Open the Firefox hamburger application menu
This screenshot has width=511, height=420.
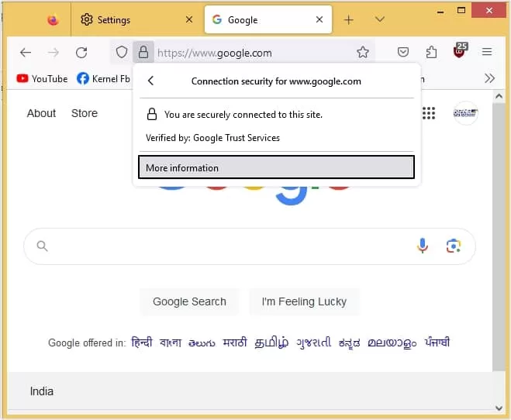[x=487, y=52]
